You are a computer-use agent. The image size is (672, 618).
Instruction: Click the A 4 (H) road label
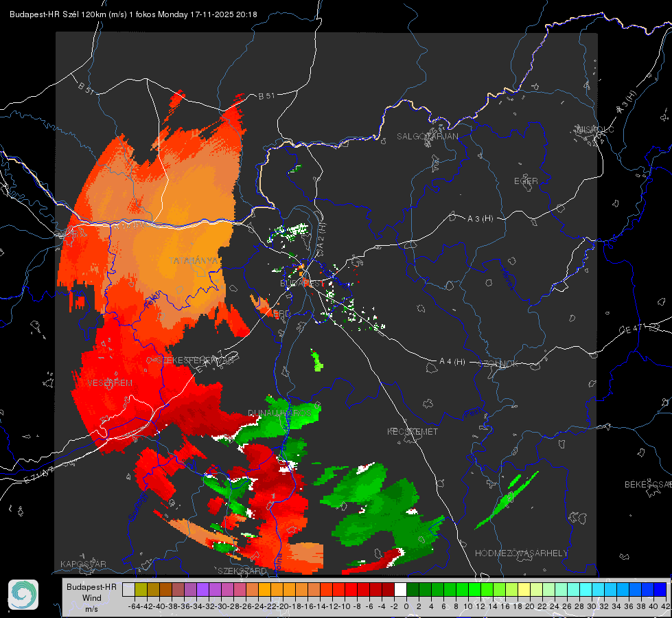(x=452, y=362)
